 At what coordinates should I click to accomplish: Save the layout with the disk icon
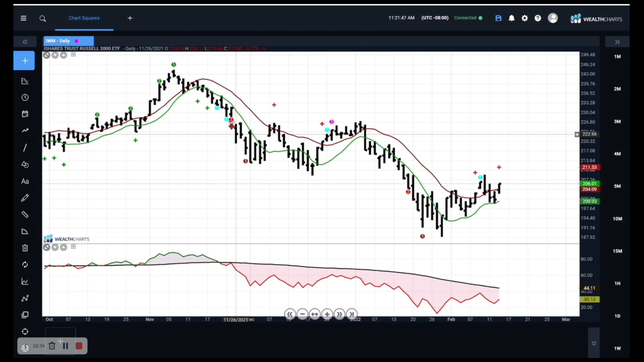pyautogui.click(x=498, y=18)
